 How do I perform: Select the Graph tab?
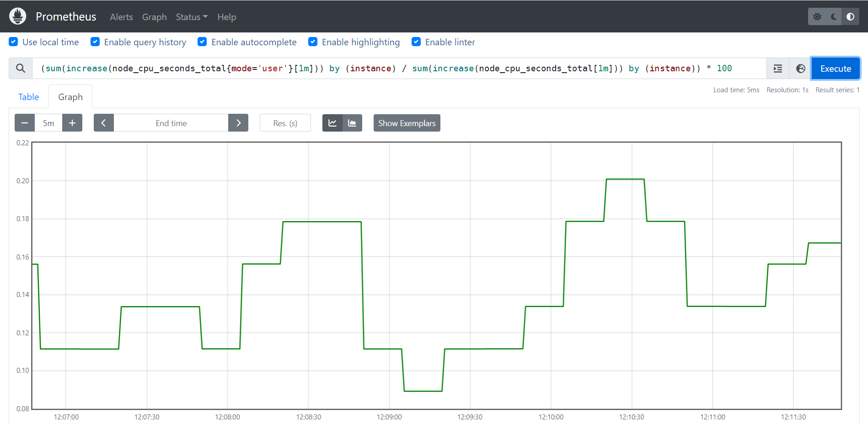pyautogui.click(x=70, y=97)
